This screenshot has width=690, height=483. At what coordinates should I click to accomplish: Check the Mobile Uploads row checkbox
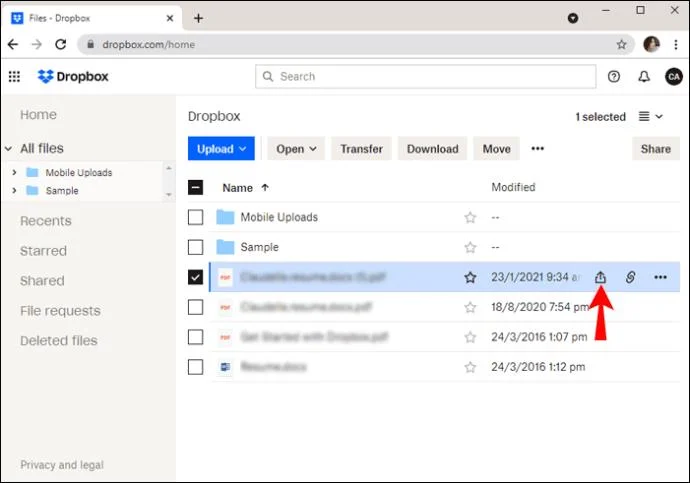point(195,217)
